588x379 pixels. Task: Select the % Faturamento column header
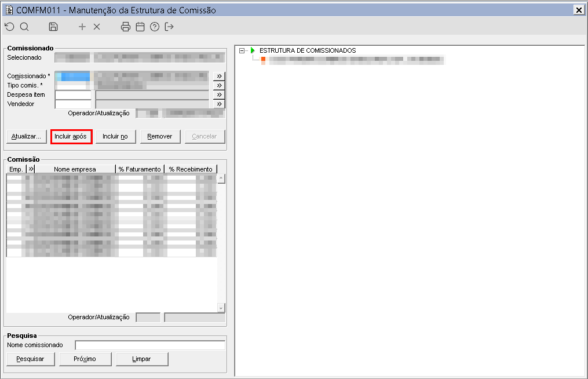140,169
